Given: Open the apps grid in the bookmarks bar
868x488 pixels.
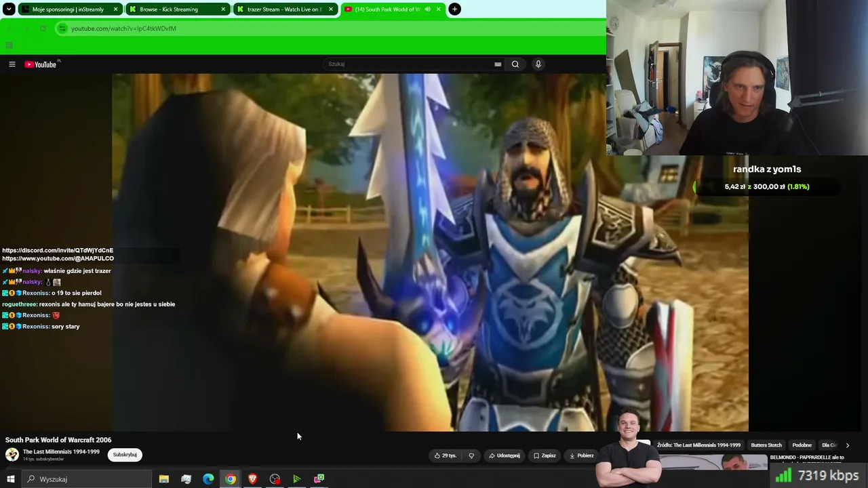Looking at the screenshot, I should [9, 45].
